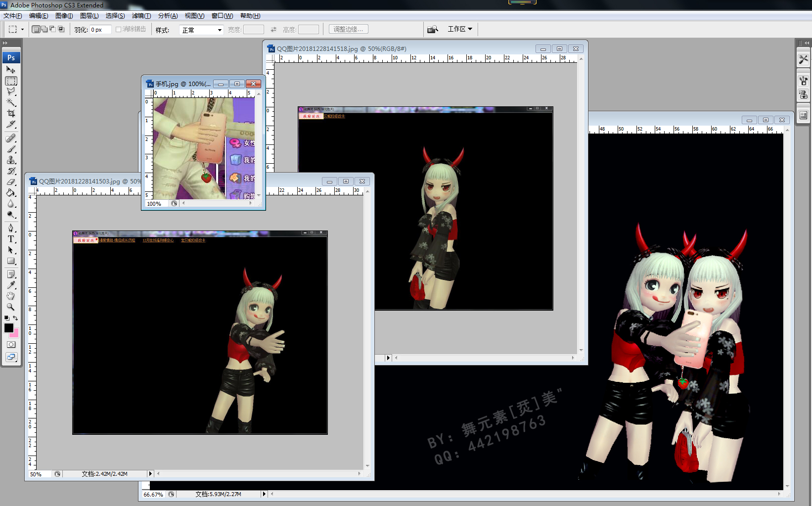Select the Clone Stamp tool
This screenshot has height=506, width=812.
[11, 160]
